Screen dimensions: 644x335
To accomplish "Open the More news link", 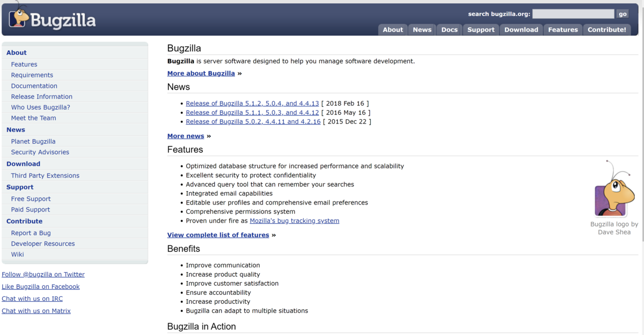I will coord(186,136).
